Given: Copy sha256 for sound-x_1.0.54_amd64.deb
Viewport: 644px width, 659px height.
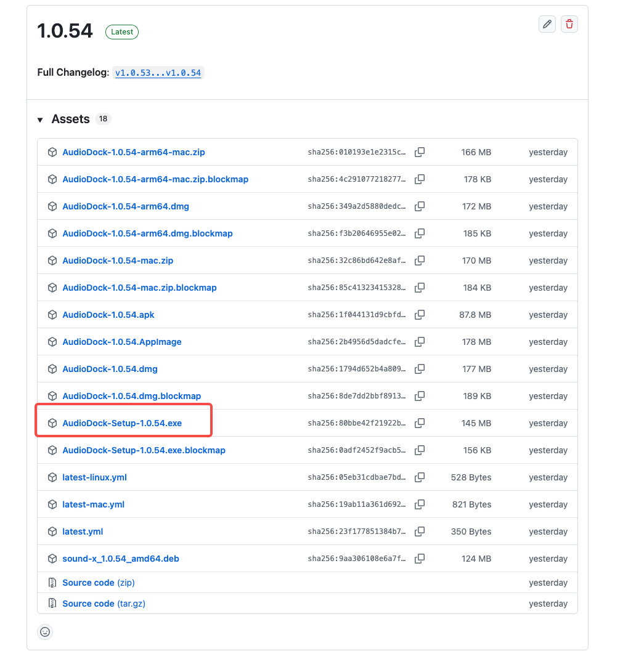Looking at the screenshot, I should click(x=420, y=559).
